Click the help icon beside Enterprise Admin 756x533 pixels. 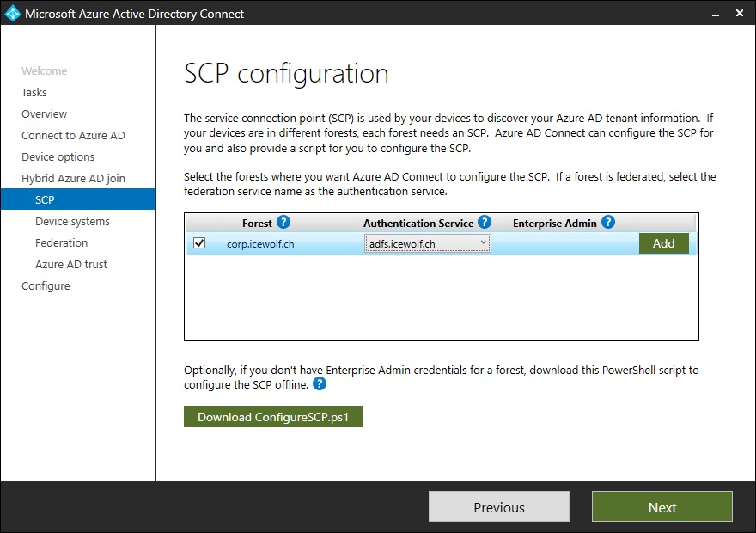coord(608,223)
